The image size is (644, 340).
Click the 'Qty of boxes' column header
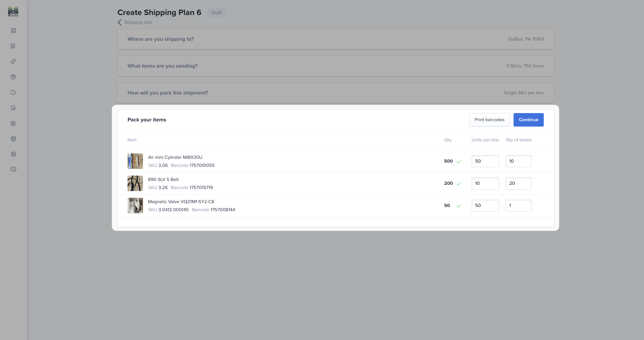(x=518, y=140)
